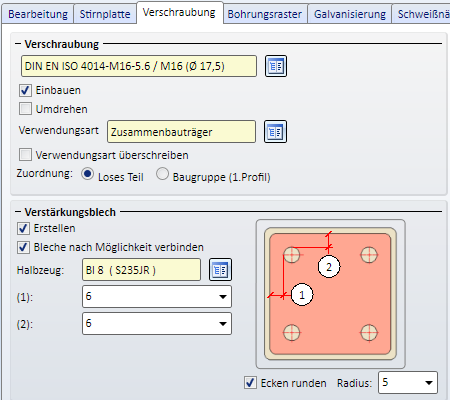Screen dimensions: 450x400
Task: Open catalogue browser for bolting standard part
Action: [276, 66]
